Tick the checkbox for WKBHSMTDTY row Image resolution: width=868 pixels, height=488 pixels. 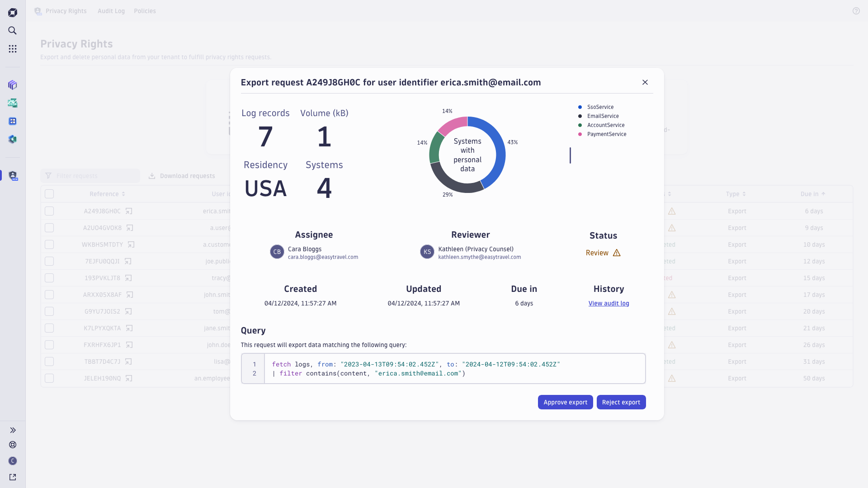(x=49, y=244)
